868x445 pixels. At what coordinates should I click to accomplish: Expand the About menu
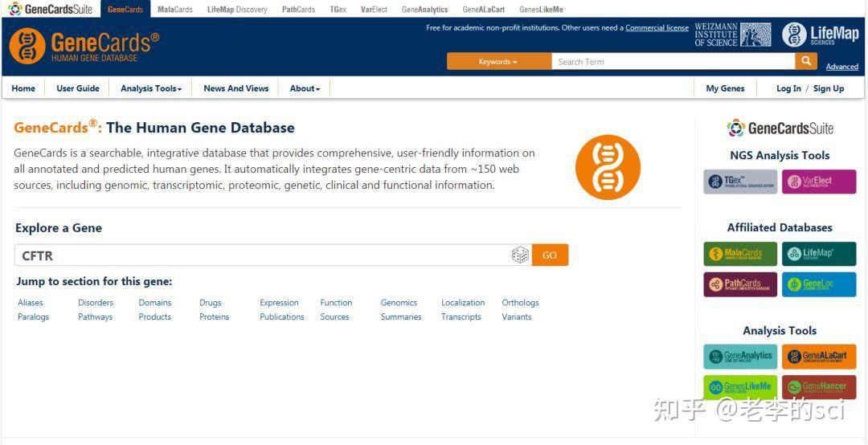coord(305,88)
